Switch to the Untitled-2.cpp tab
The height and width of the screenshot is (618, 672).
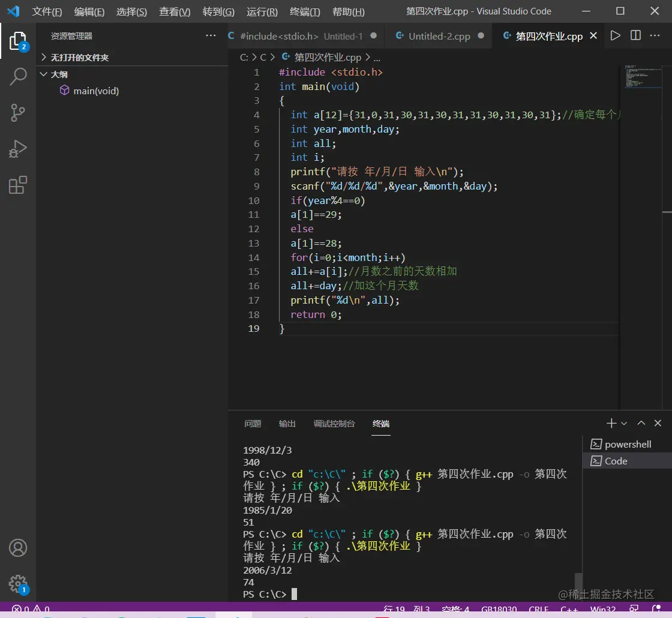tap(439, 36)
